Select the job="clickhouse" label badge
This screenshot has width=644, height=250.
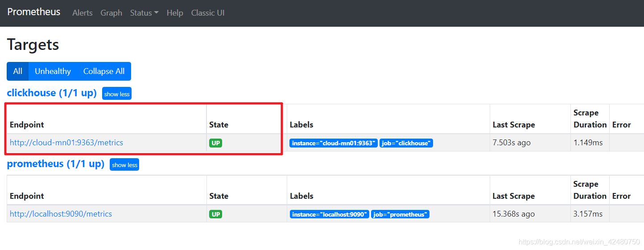pos(406,143)
